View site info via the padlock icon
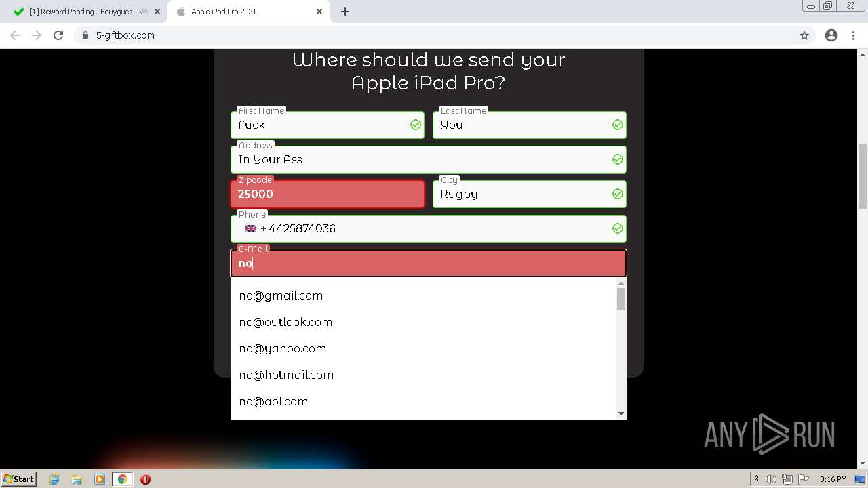Viewport: 868px width, 488px height. (x=85, y=35)
